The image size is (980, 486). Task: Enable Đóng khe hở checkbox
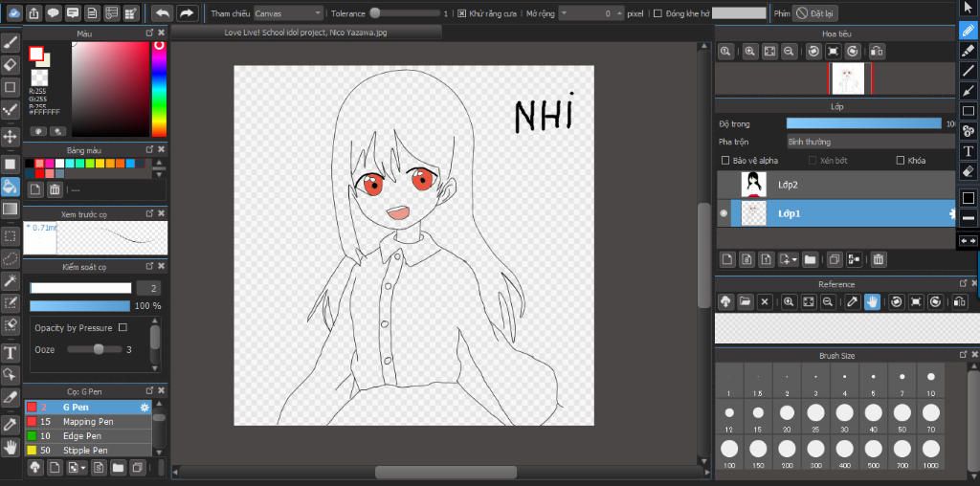click(x=657, y=13)
